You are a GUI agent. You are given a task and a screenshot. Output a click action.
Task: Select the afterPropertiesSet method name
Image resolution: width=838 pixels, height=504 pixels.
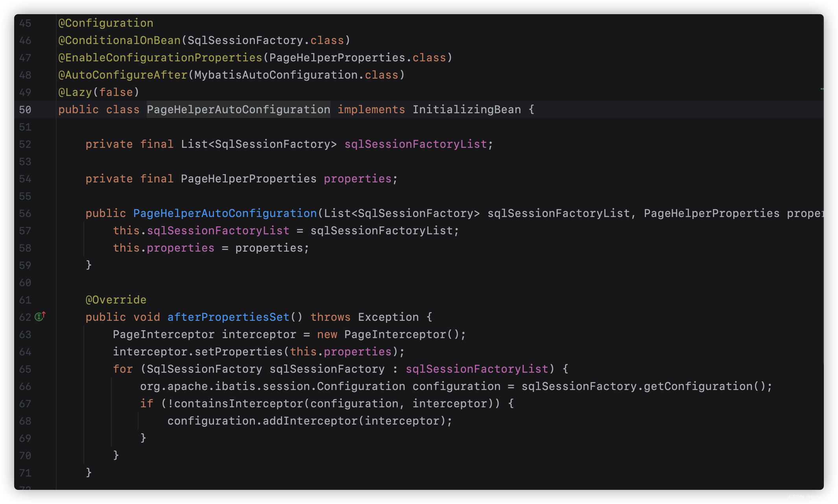pos(228,317)
